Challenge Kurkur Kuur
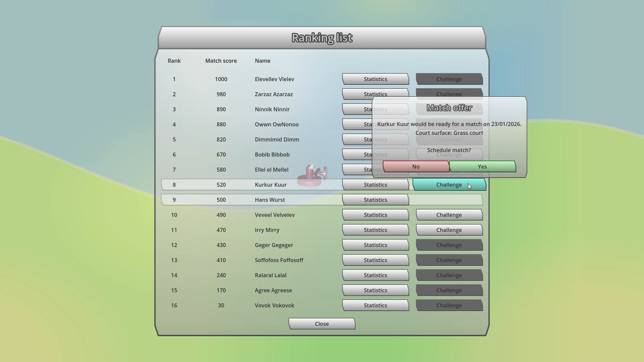 point(449,185)
